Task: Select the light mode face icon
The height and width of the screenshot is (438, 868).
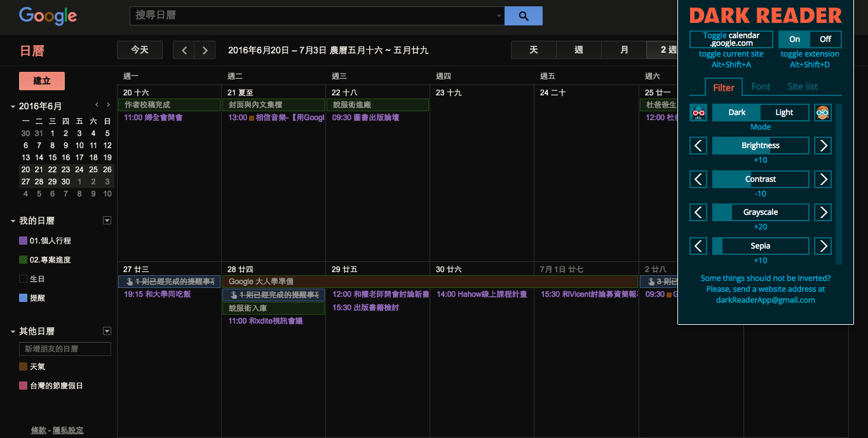Action: (823, 113)
